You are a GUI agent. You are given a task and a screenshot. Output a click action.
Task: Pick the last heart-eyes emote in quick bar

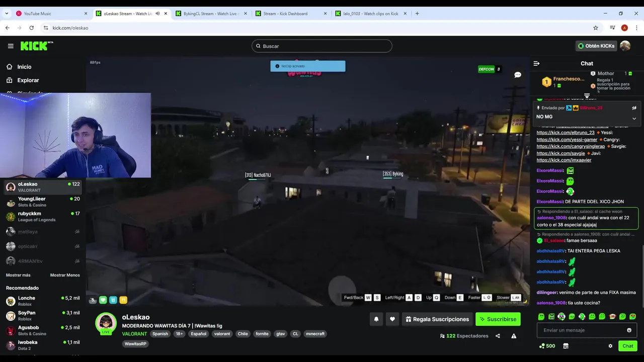(x=632, y=317)
